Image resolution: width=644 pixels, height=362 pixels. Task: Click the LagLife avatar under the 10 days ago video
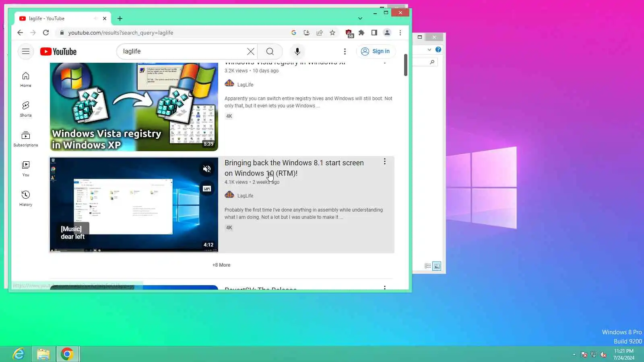click(229, 84)
